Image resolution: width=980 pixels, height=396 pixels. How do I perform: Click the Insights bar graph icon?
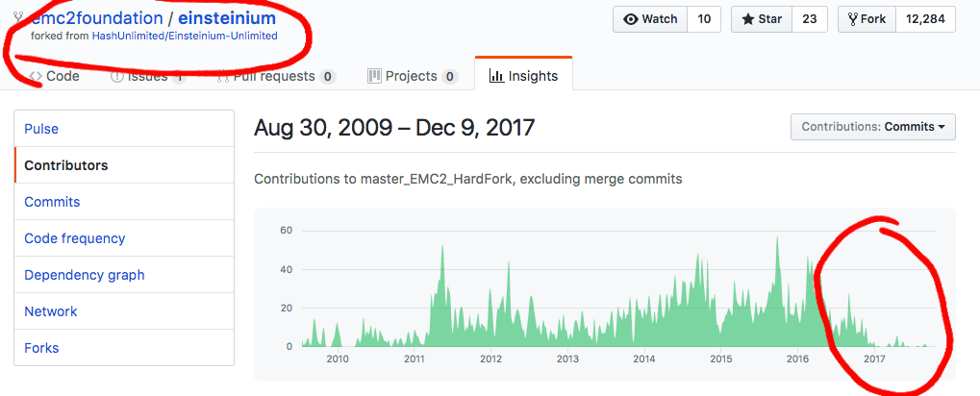[x=497, y=76]
